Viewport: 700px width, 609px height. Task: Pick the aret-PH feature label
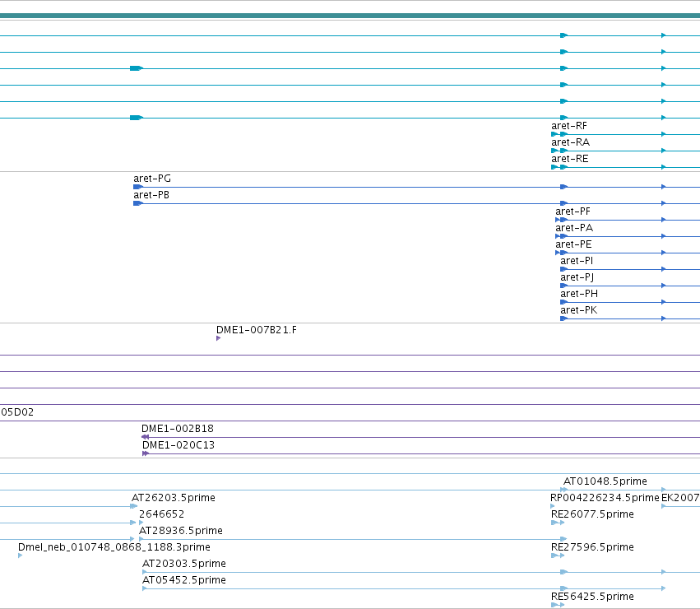coord(579,294)
